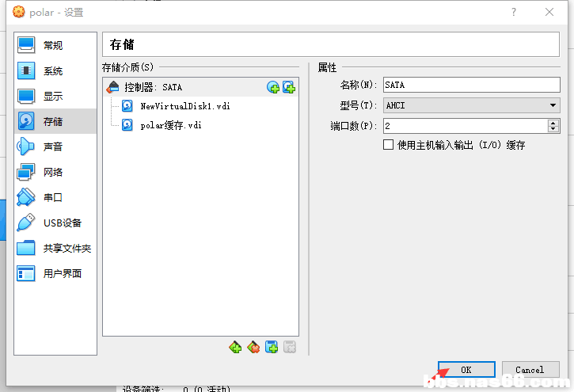Open the 共享文件夹 shared folders page
The width and height of the screenshot is (574, 392).
tap(55, 248)
